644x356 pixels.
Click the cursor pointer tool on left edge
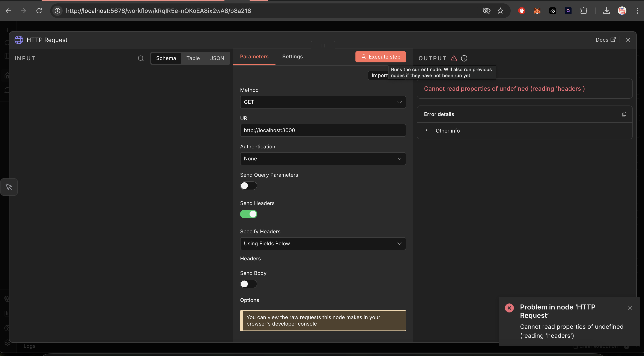coord(9,187)
